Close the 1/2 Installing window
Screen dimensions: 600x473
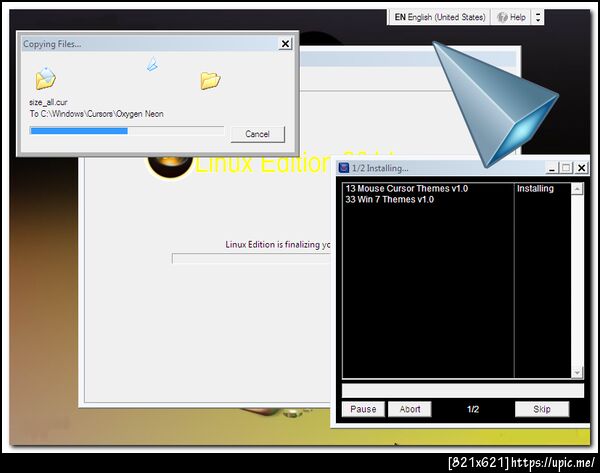coord(582,168)
